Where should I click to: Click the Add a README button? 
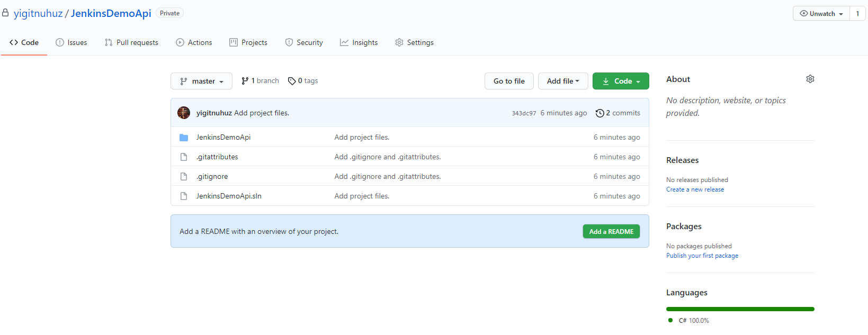pos(611,231)
